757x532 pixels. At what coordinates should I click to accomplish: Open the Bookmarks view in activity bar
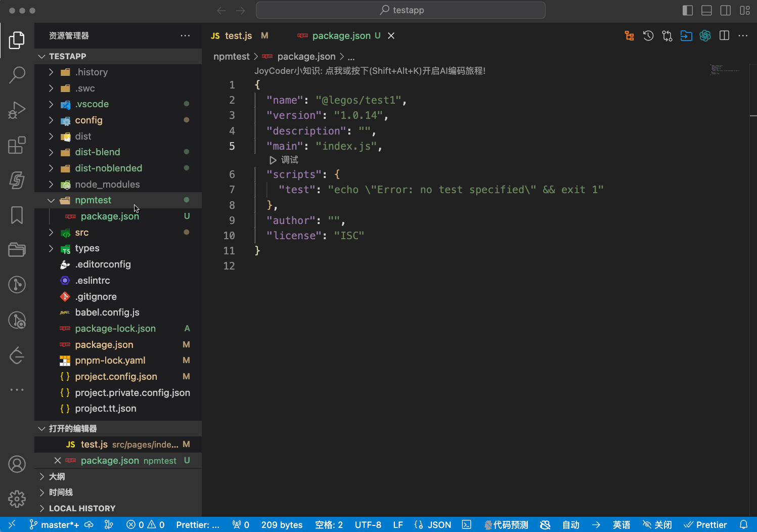(x=17, y=215)
